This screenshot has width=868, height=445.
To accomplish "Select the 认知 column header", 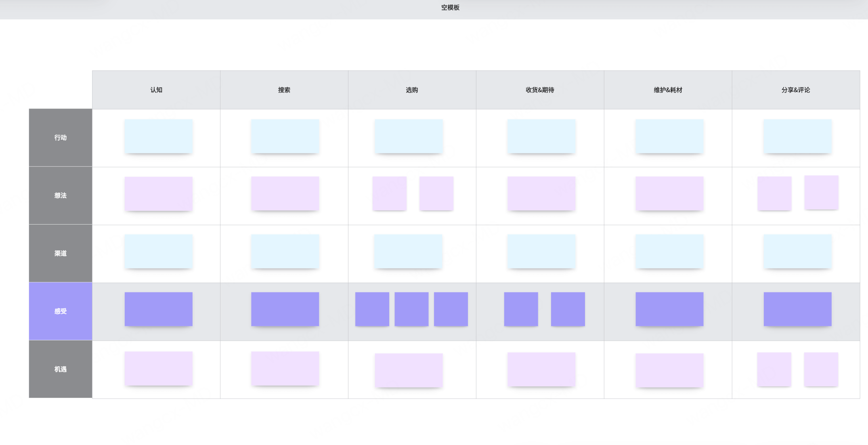I will click(156, 90).
